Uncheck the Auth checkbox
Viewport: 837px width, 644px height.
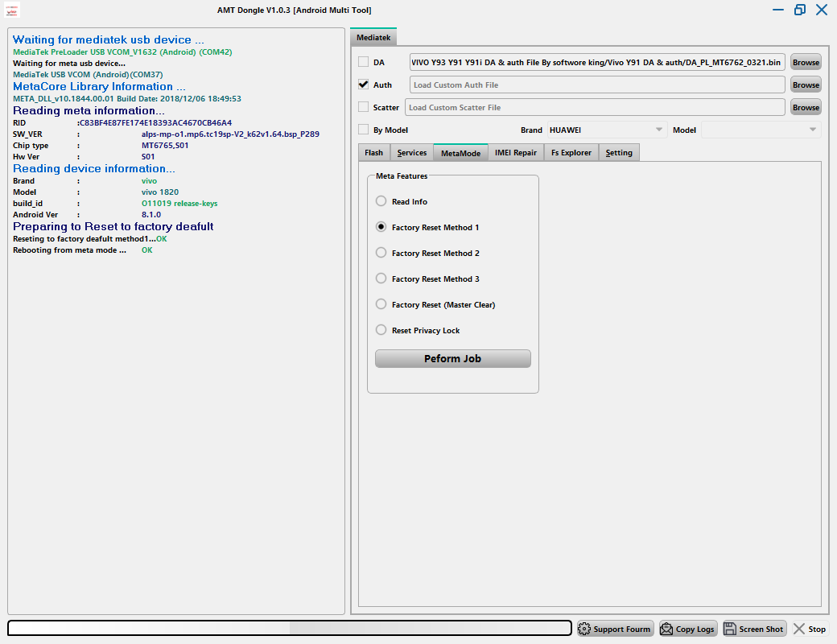pyautogui.click(x=364, y=85)
